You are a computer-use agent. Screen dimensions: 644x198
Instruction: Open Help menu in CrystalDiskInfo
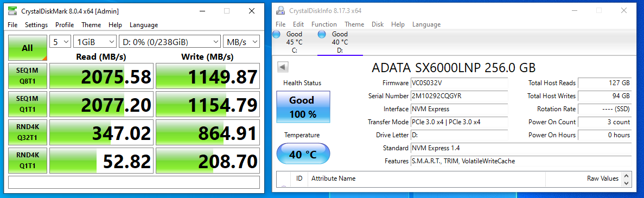pyautogui.click(x=398, y=24)
